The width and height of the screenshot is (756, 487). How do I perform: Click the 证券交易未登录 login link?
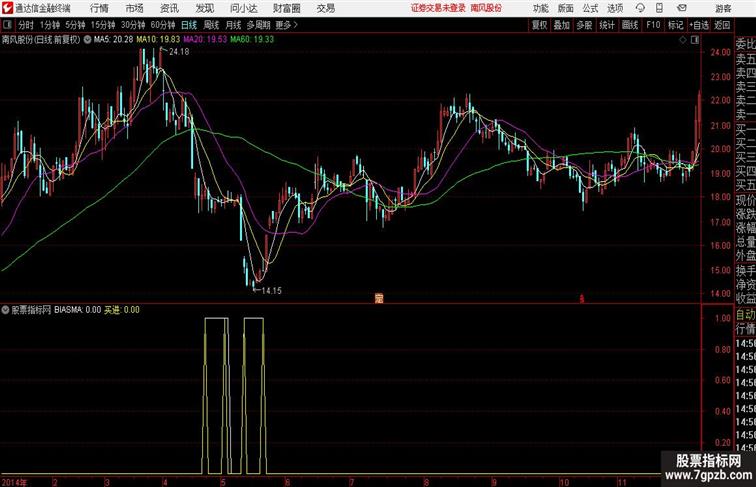[438, 8]
